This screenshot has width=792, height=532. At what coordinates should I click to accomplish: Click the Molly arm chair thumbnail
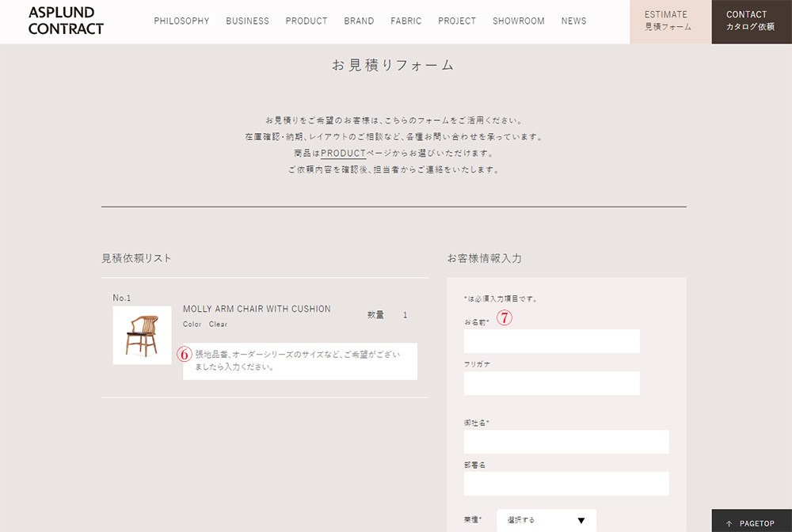coord(142,335)
